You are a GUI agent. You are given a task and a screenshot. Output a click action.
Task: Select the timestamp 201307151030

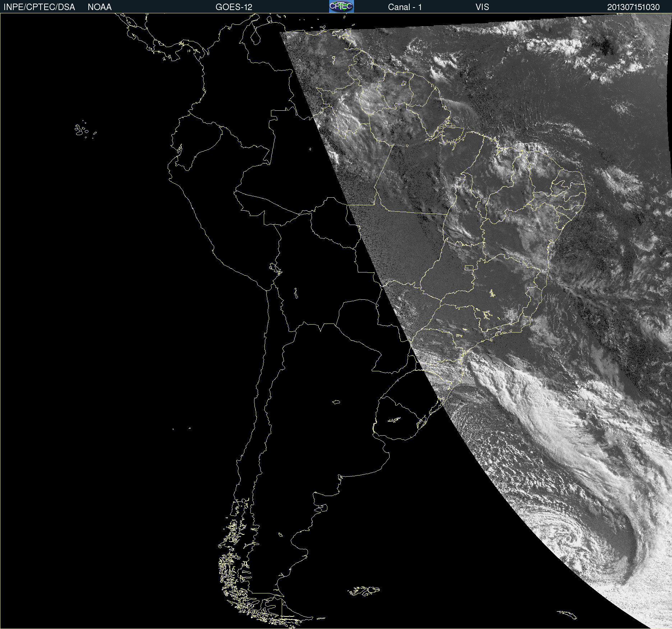click(633, 7)
